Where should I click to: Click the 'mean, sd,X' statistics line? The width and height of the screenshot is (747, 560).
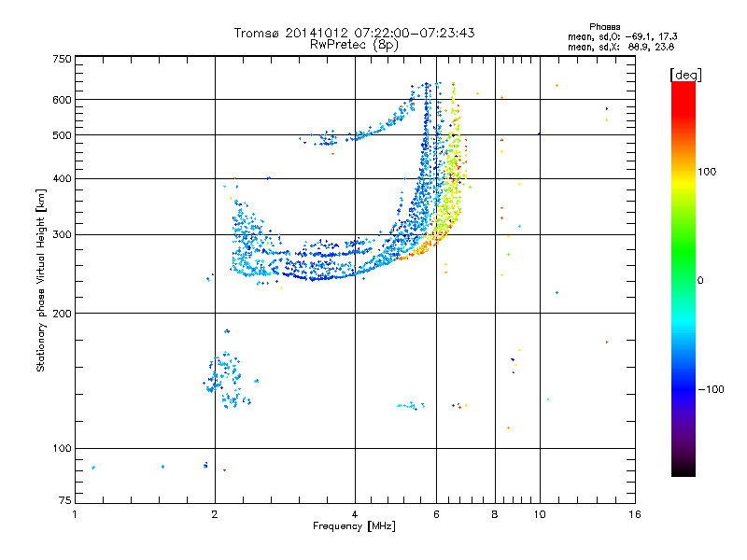pos(621,47)
